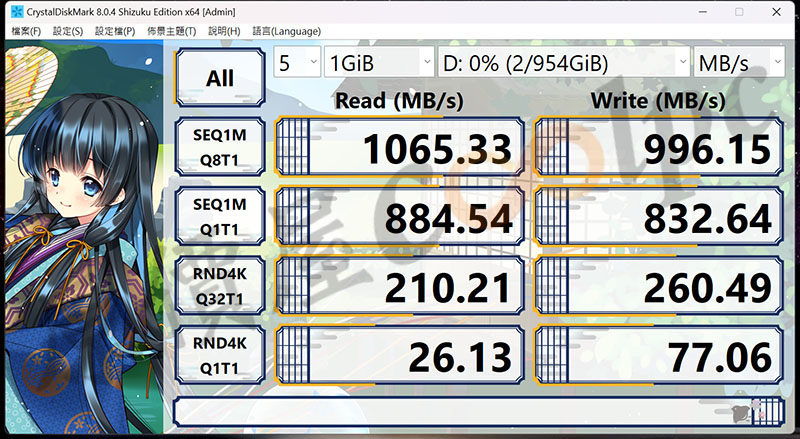
Task: Run the SEQ1M Q1T1 test
Action: [x=220, y=216]
